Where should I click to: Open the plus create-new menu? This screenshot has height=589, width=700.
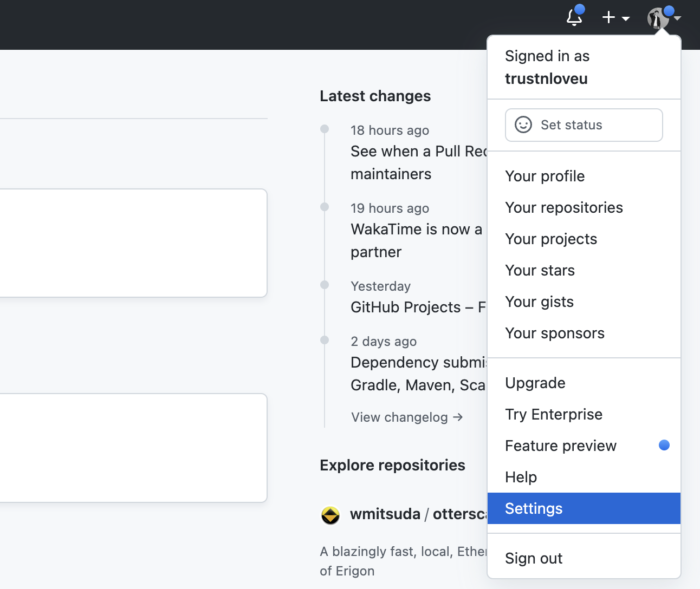point(615,17)
